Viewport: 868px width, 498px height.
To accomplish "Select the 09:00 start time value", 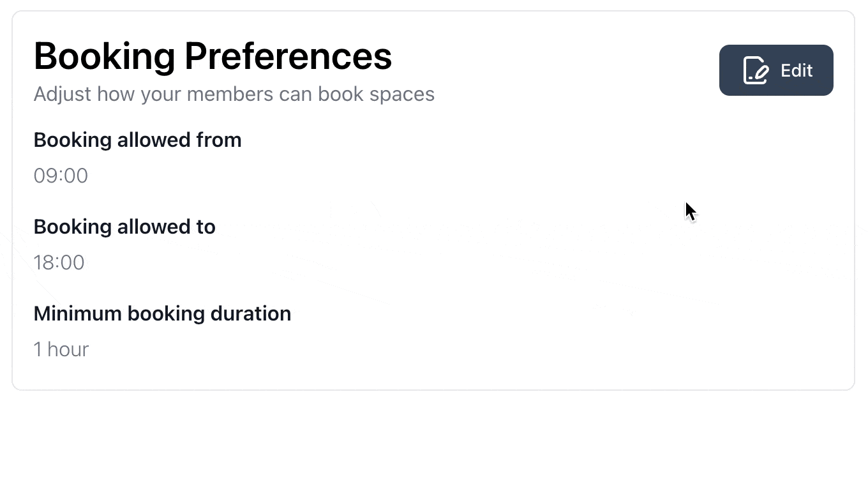I will pyautogui.click(x=61, y=176).
